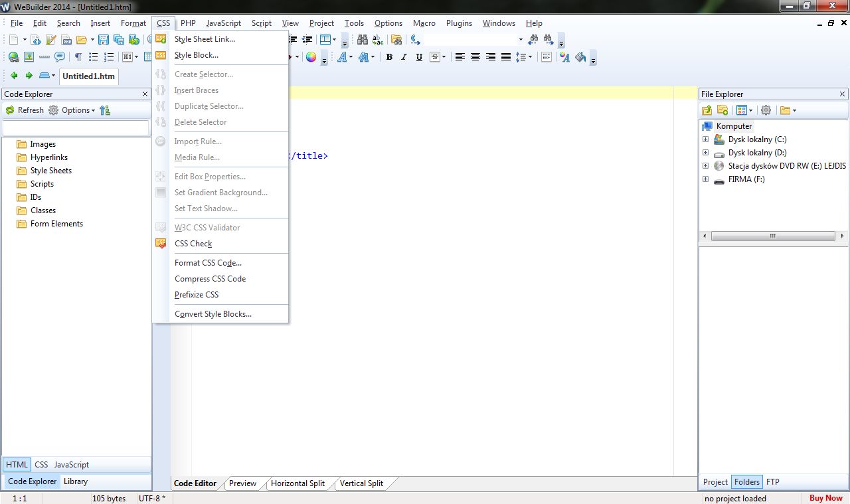Image resolution: width=850 pixels, height=504 pixels.
Task: Click the Open file folder icon
Action: tap(82, 40)
